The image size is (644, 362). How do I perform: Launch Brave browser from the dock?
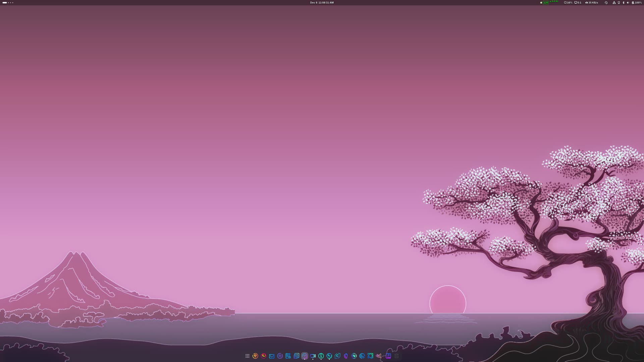[255, 356]
